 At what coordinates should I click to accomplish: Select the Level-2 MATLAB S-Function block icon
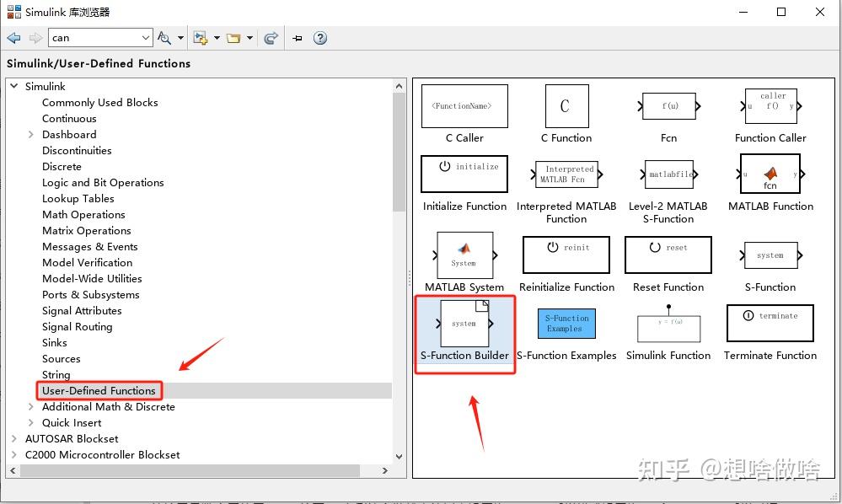[669, 174]
